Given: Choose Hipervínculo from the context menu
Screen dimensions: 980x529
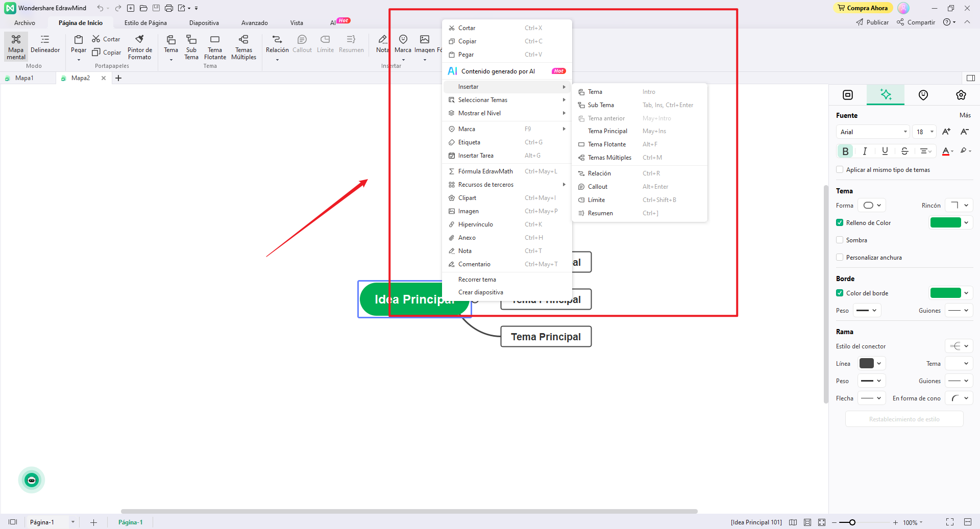Looking at the screenshot, I should pos(475,224).
